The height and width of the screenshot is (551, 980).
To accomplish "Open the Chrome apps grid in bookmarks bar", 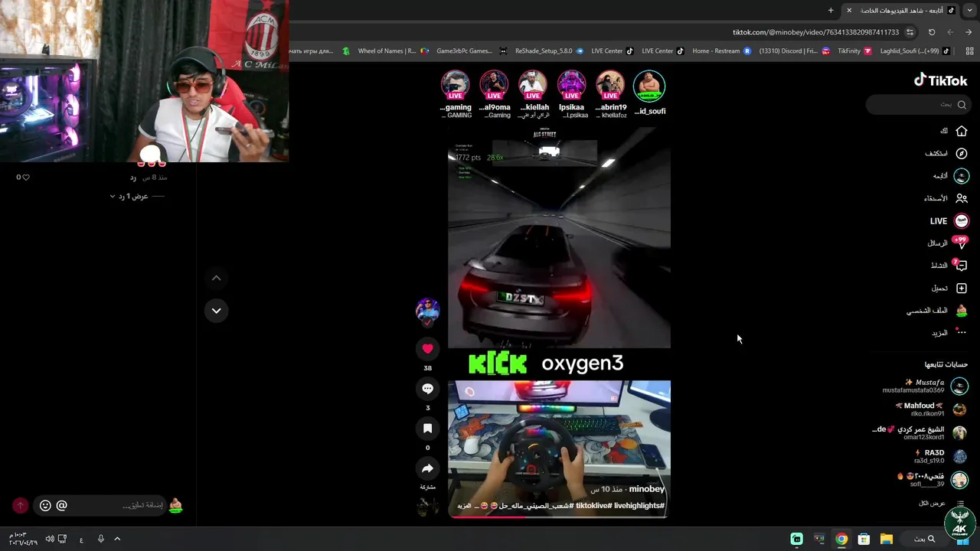I will tap(969, 51).
